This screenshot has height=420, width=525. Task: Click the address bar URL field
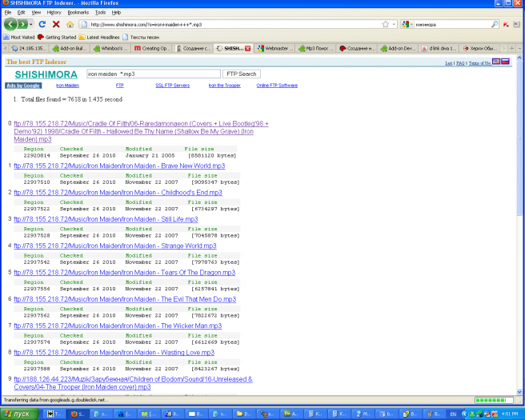(234, 25)
